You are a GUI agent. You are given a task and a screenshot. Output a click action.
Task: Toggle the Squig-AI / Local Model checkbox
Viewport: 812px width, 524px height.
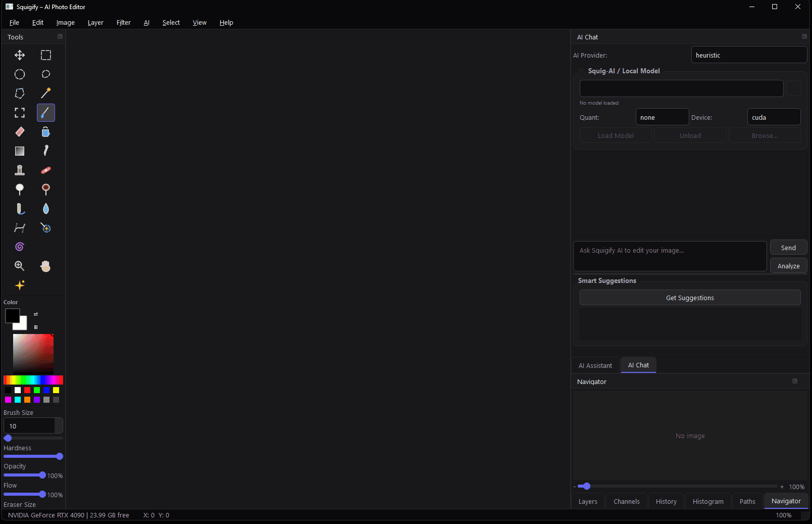(580, 71)
